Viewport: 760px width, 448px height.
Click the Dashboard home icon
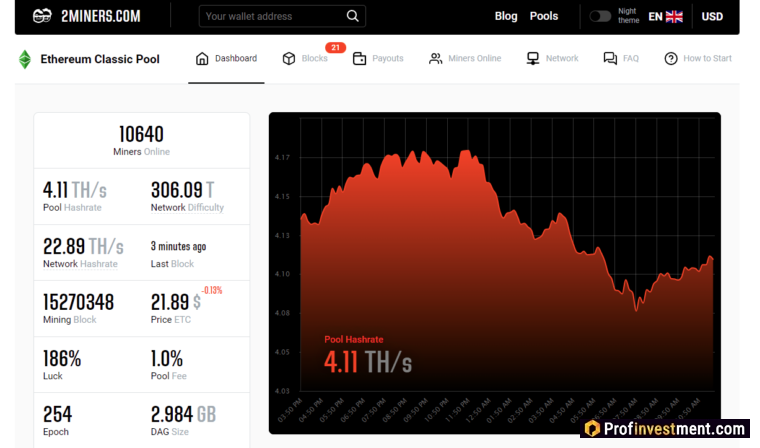point(202,59)
